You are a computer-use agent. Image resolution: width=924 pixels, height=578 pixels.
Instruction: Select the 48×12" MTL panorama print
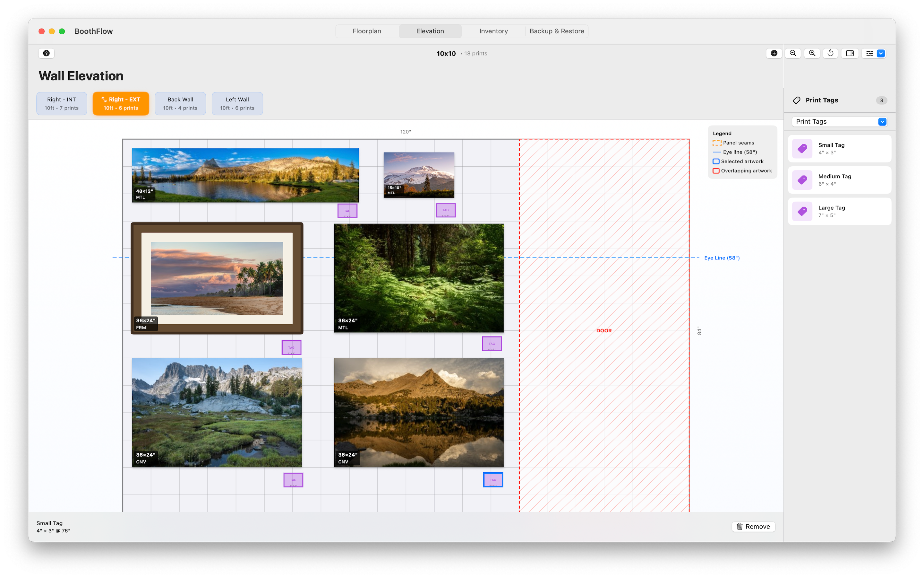(x=245, y=175)
